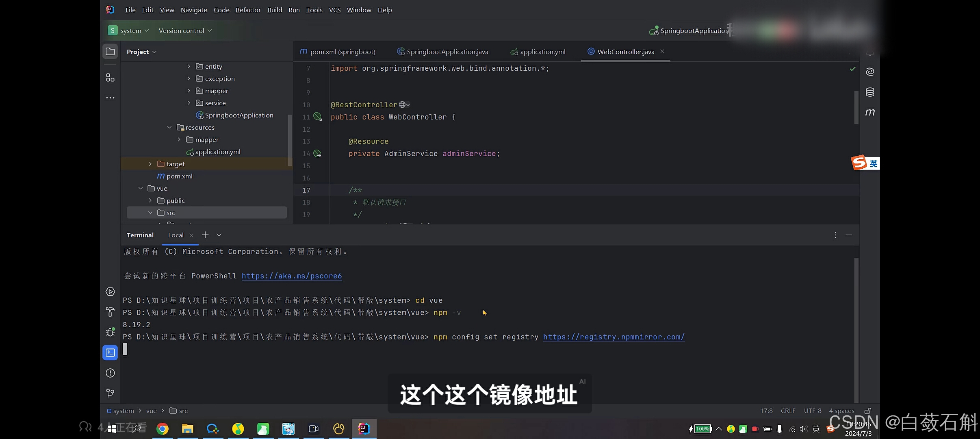The image size is (980, 439).
Task: Open Chrome from the Windows taskbar
Action: (163, 429)
